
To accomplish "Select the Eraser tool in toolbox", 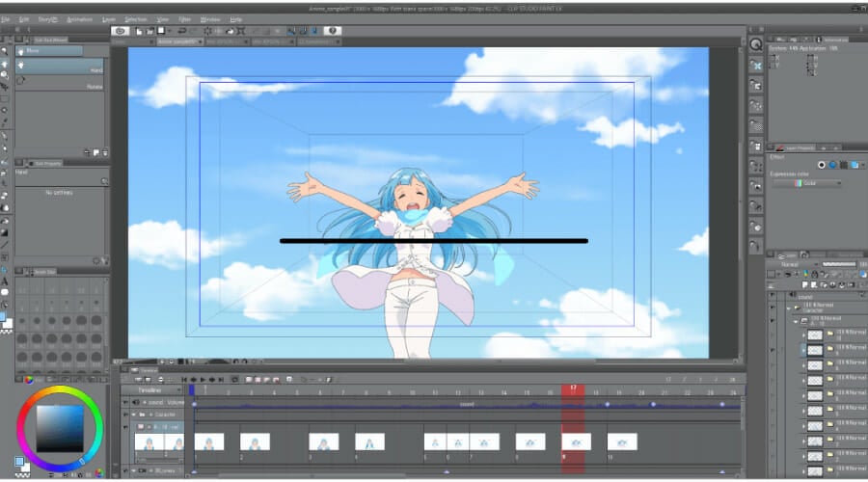I will point(5,196).
